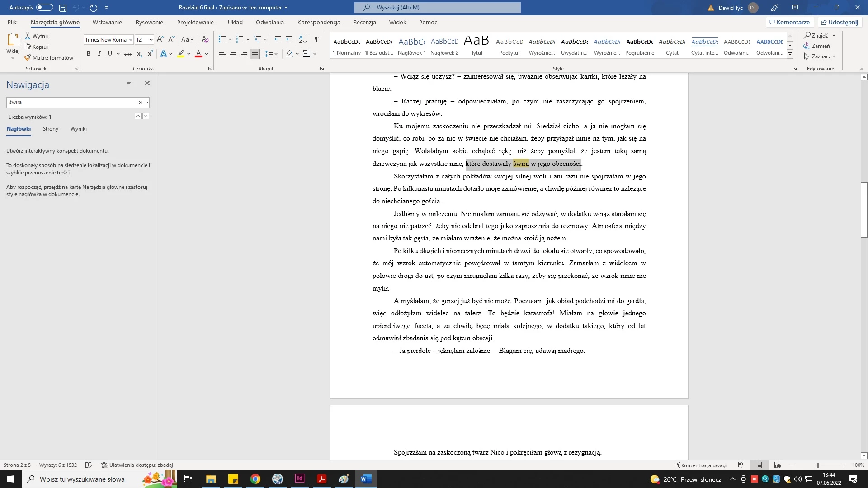Click the zoom slider in status bar

817,465
